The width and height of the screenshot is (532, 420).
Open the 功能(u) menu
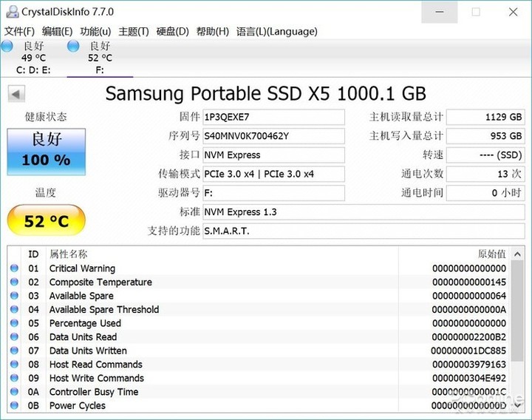pyautogui.click(x=95, y=31)
